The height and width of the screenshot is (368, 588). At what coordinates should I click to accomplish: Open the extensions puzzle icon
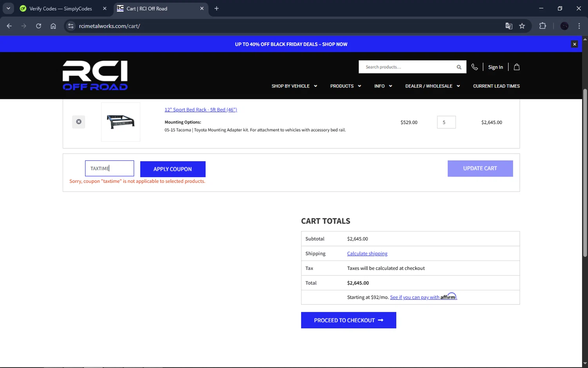(543, 26)
